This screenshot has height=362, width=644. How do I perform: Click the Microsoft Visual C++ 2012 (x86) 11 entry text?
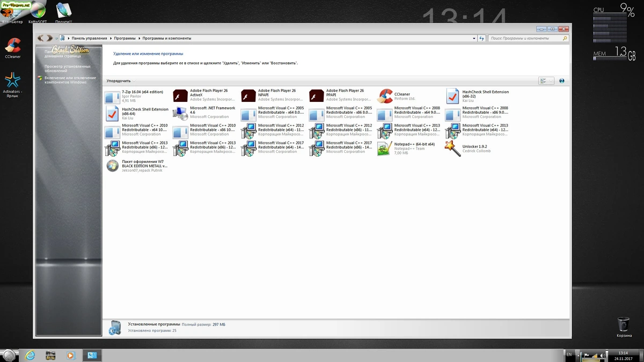[x=349, y=130]
